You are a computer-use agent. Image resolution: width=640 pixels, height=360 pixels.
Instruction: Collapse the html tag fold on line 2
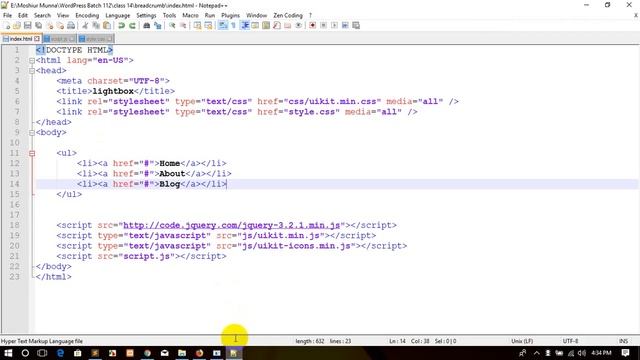tap(32, 60)
